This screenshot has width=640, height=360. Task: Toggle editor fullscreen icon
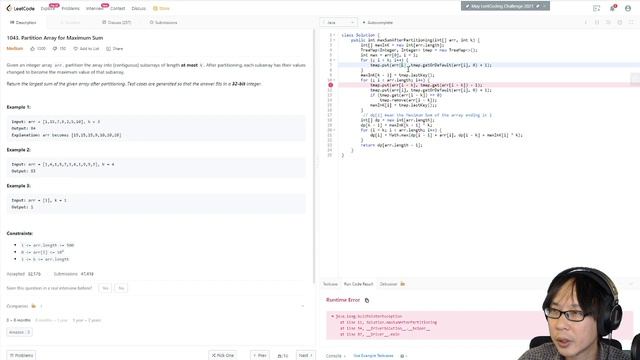(631, 22)
